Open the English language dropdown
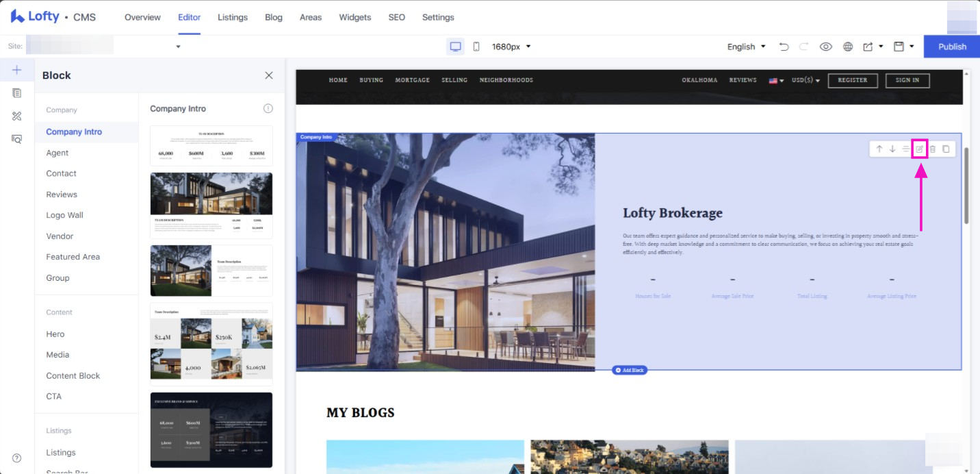This screenshot has height=474, width=980. coord(746,47)
